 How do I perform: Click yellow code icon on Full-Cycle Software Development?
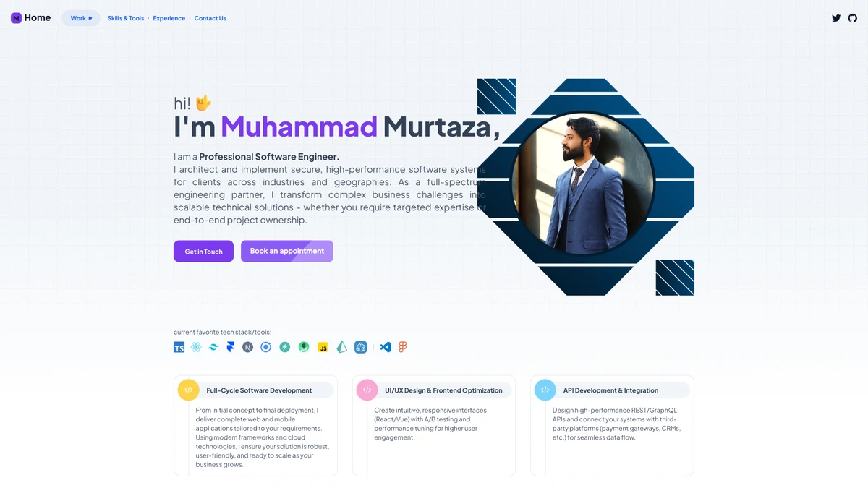[188, 390]
